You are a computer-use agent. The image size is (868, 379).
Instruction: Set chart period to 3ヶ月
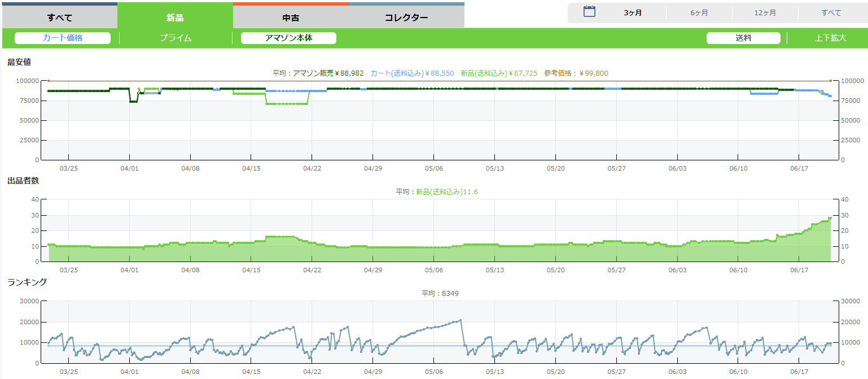click(633, 12)
